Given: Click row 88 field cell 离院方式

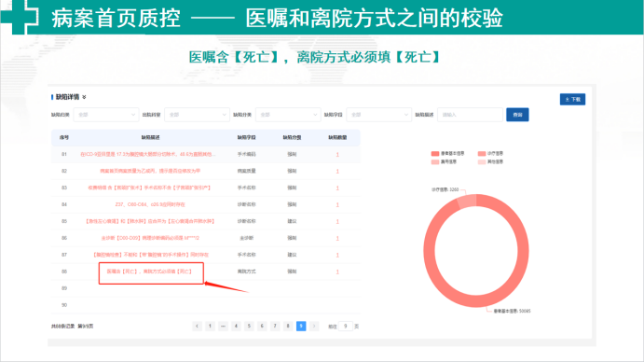Looking at the screenshot, I should (246, 271).
